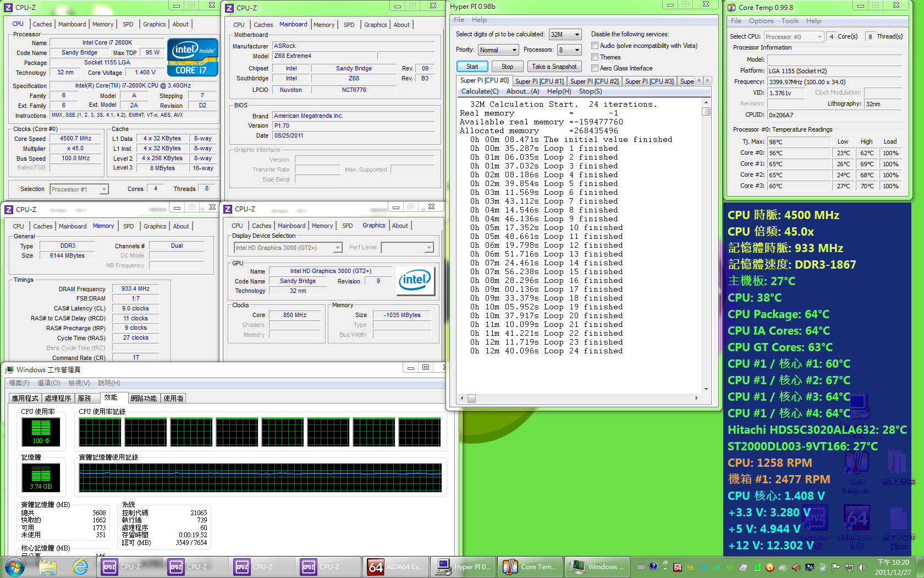Viewport: 924px width, 578px height.
Task: Open Calculate(C) menu in Super PI
Action: coord(480,91)
